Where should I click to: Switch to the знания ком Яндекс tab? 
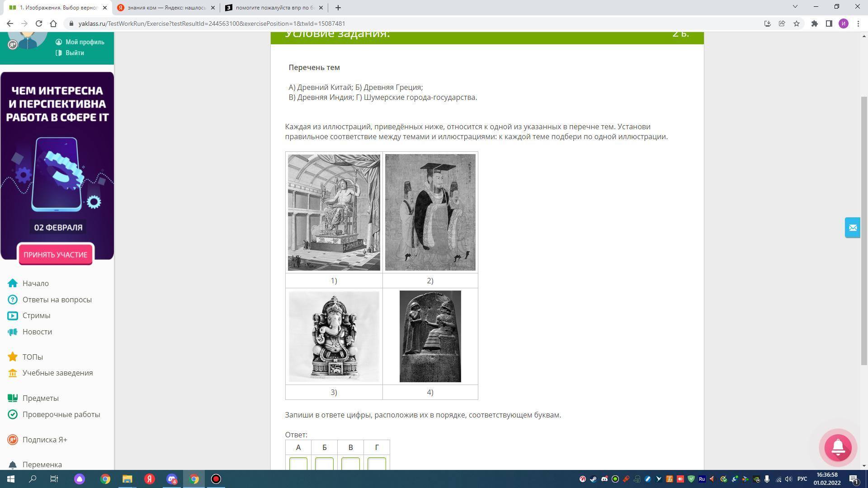(x=165, y=8)
